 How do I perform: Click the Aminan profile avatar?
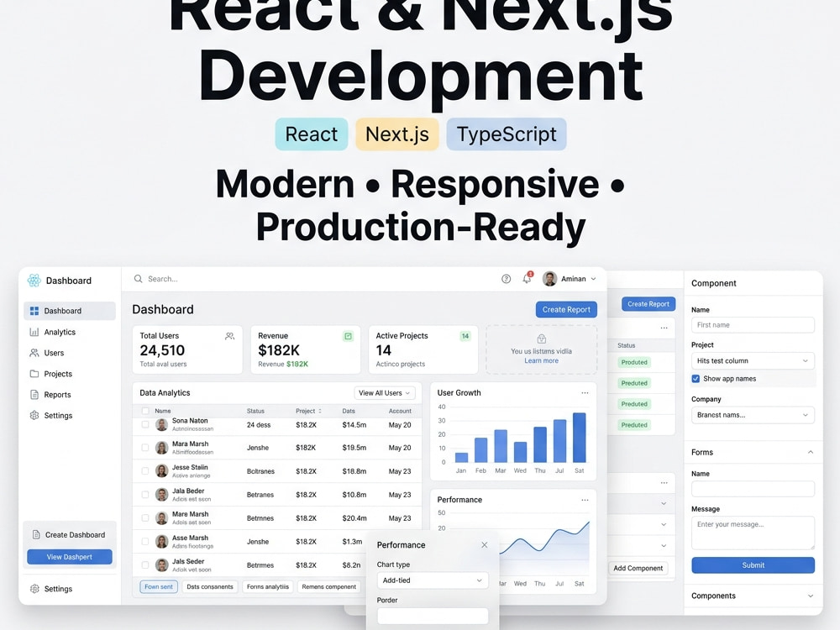[x=549, y=279]
